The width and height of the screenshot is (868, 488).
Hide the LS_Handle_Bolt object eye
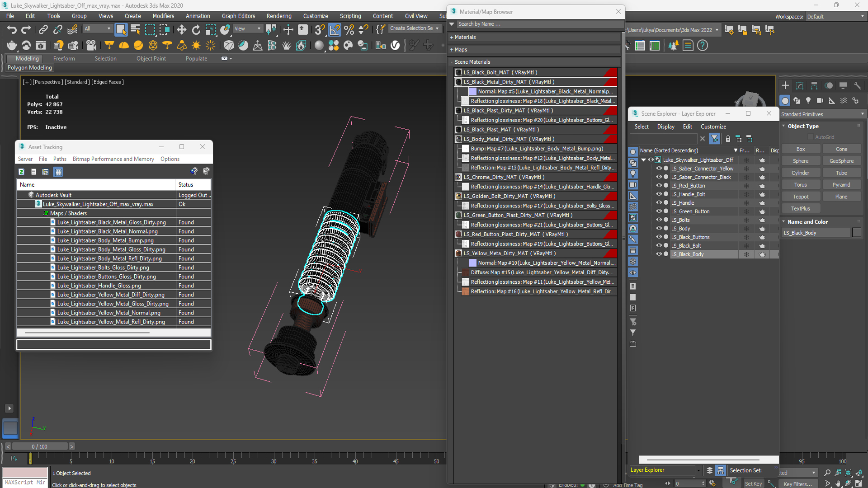659,194
